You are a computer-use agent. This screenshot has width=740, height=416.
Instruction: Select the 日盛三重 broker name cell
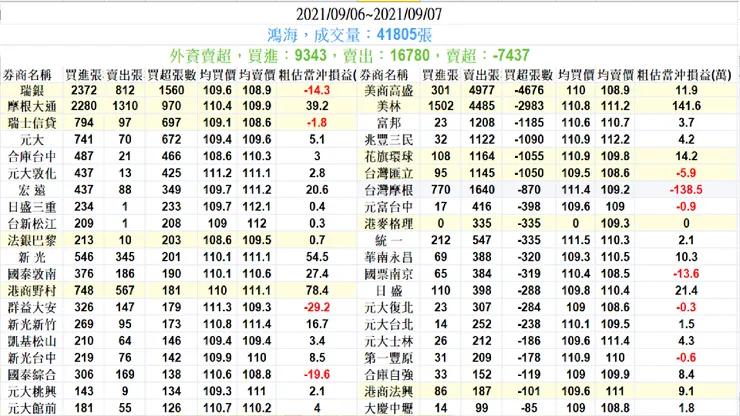[32, 207]
